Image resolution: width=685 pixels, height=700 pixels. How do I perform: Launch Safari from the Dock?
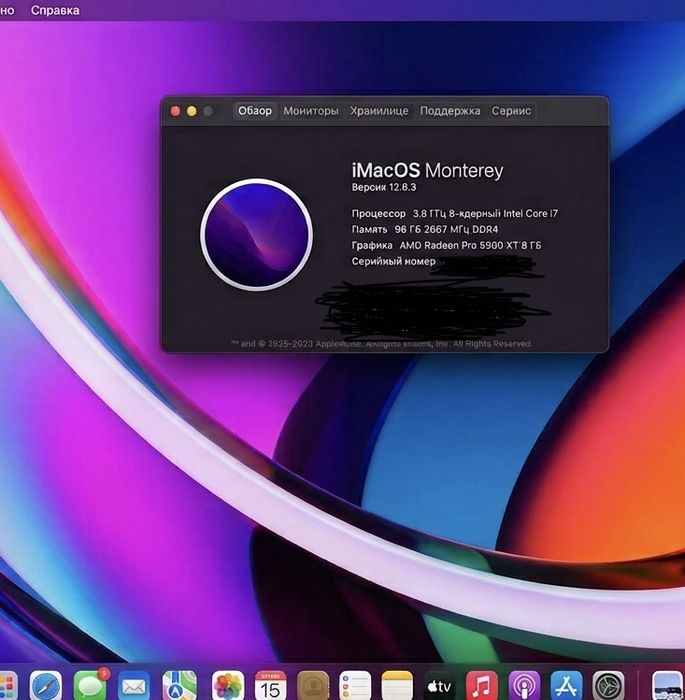(46, 686)
